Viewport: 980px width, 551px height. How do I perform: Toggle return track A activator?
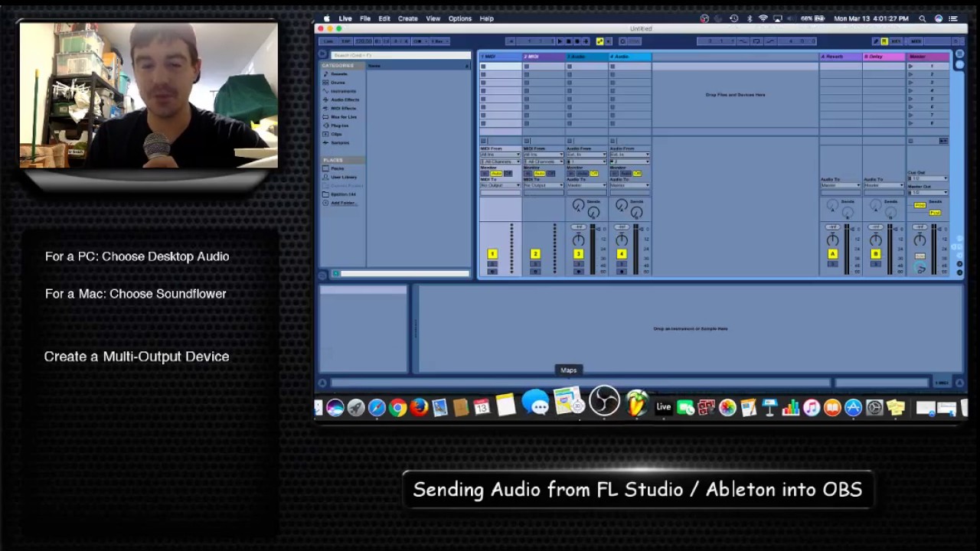point(832,254)
